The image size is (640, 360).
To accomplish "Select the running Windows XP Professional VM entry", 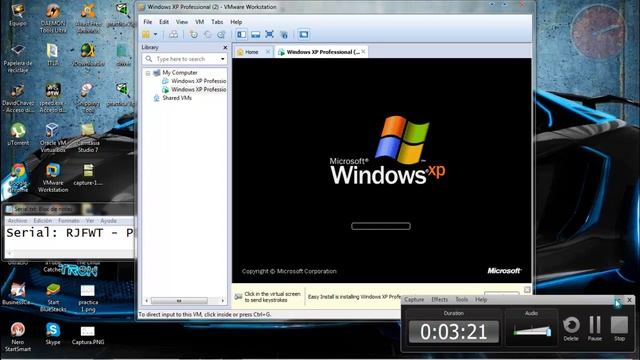I will click(198, 89).
